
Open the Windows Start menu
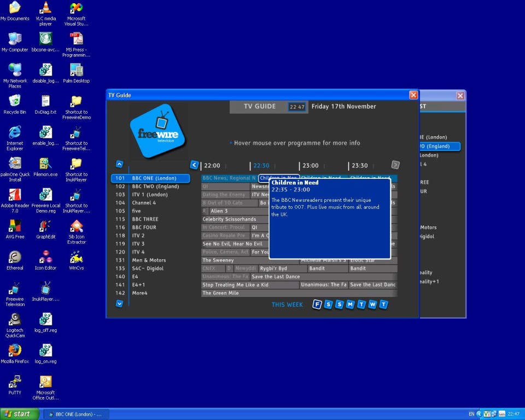[20, 414]
